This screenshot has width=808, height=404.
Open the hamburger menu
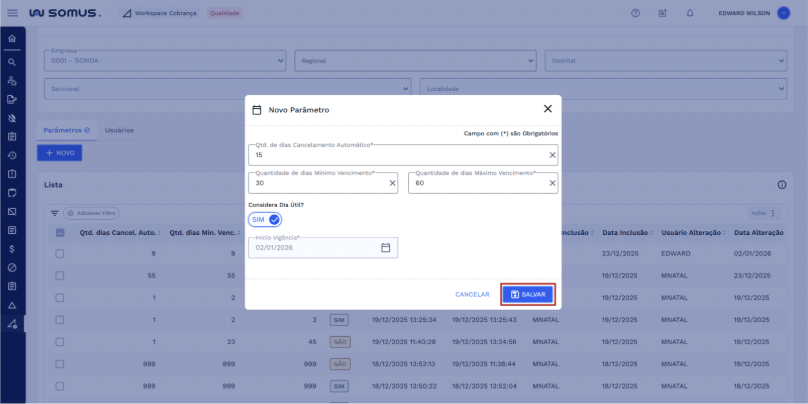coord(11,13)
